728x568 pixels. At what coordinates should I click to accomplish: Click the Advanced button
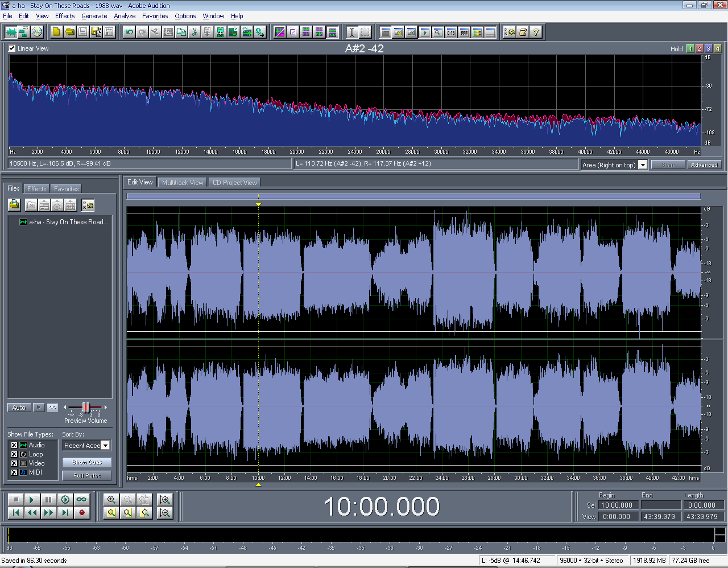(704, 164)
